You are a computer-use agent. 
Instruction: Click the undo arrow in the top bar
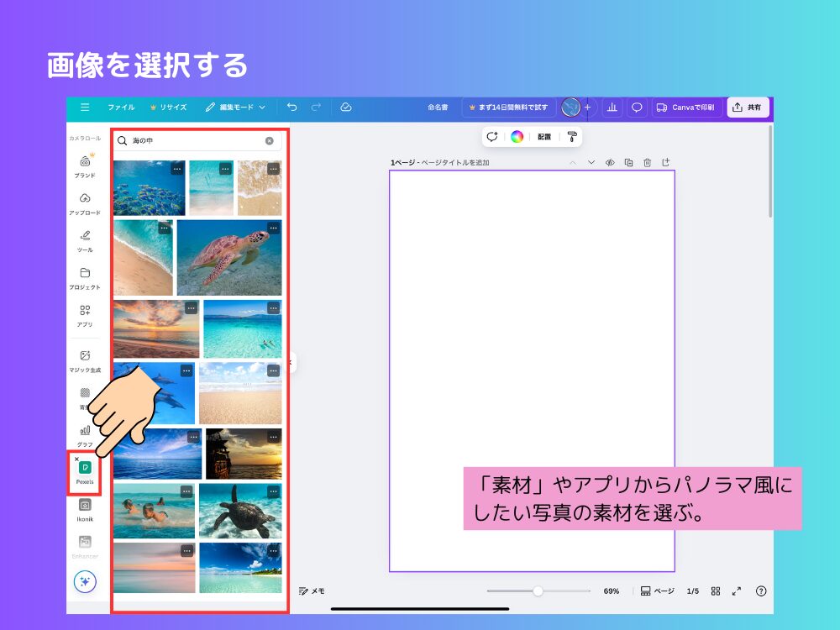point(293,108)
